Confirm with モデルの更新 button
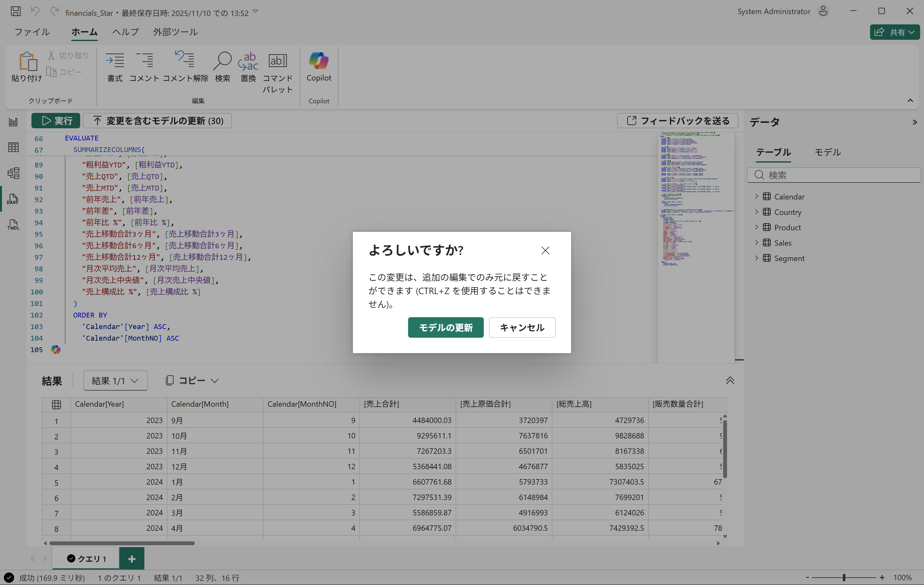This screenshot has width=924, height=585. point(445,327)
